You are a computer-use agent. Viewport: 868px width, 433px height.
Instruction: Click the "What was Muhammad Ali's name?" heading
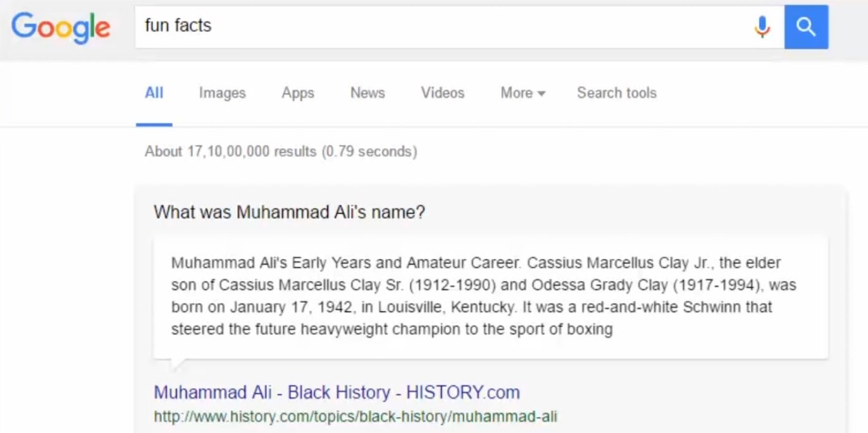289,212
